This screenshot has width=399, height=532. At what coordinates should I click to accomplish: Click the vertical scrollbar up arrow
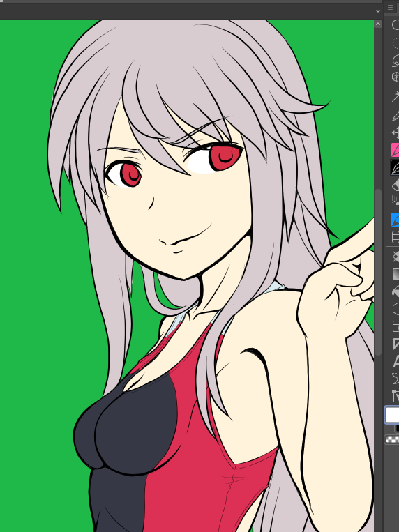click(x=378, y=24)
